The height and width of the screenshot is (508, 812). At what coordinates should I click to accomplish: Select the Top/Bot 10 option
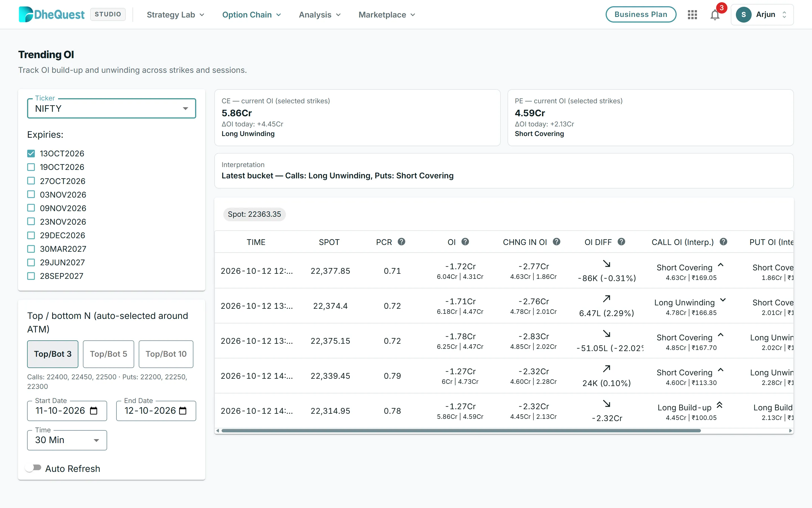click(x=166, y=354)
